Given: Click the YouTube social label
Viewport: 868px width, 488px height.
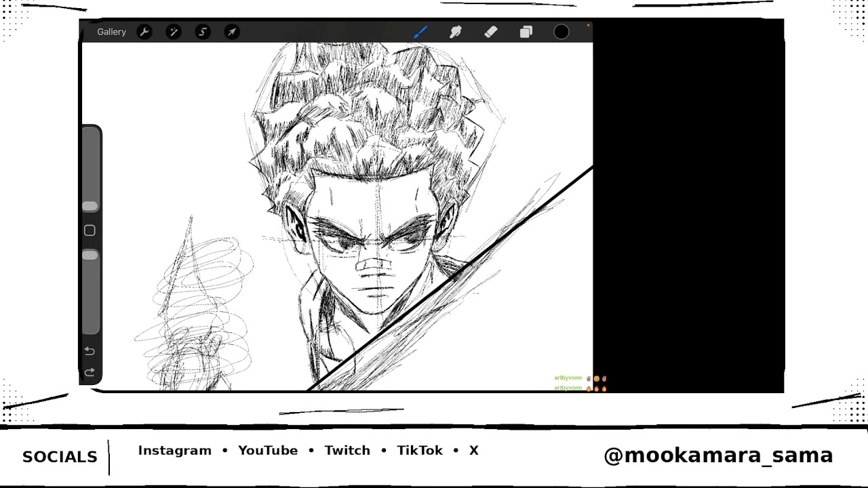Looking at the screenshot, I should click(268, 451).
